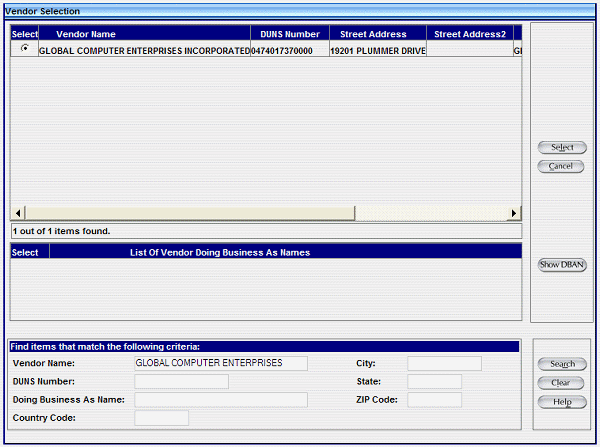Click the 0474017370000 DUNS cell
The width and height of the screenshot is (600, 447).
pyautogui.click(x=290, y=51)
